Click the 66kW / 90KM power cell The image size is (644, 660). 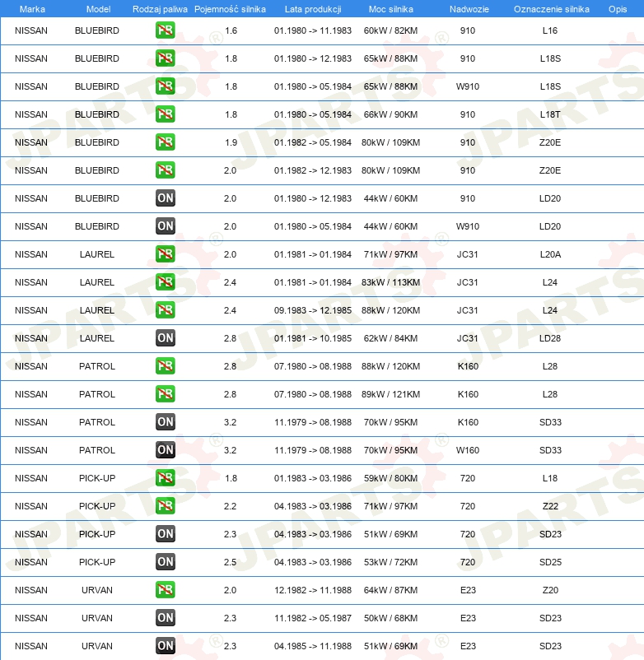(x=390, y=114)
